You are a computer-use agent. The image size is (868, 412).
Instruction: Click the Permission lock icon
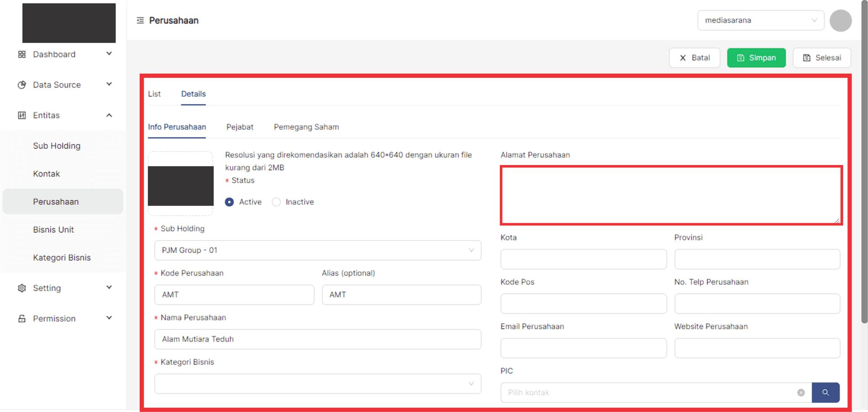(x=22, y=319)
